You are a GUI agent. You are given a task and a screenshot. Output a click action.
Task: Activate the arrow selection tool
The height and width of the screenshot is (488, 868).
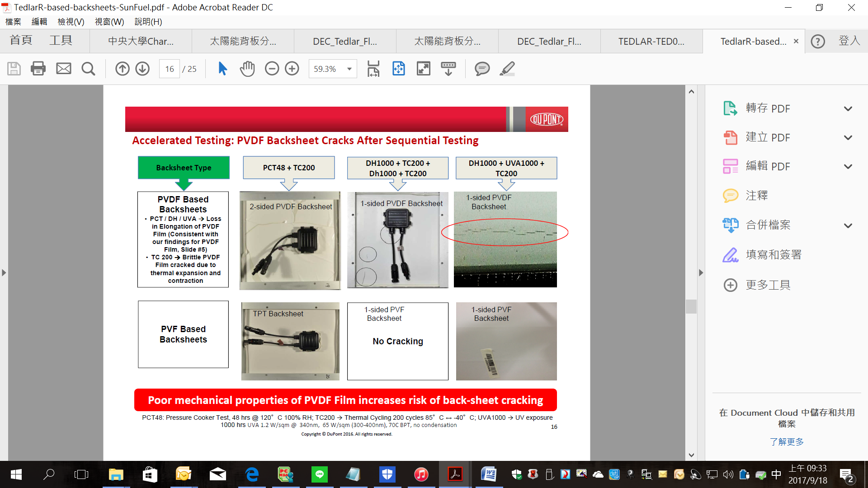(222, 69)
